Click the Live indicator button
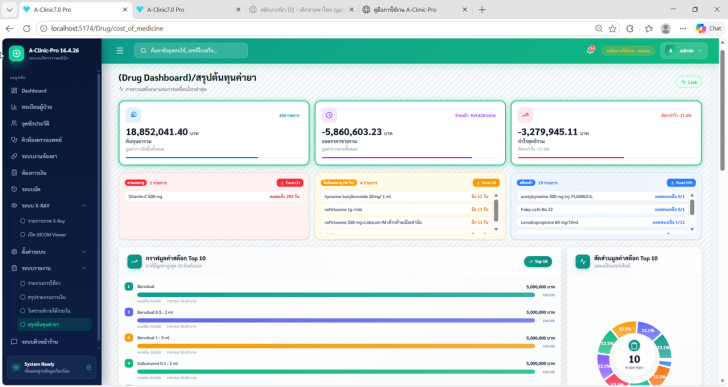The height and width of the screenshot is (387, 728). click(x=689, y=82)
